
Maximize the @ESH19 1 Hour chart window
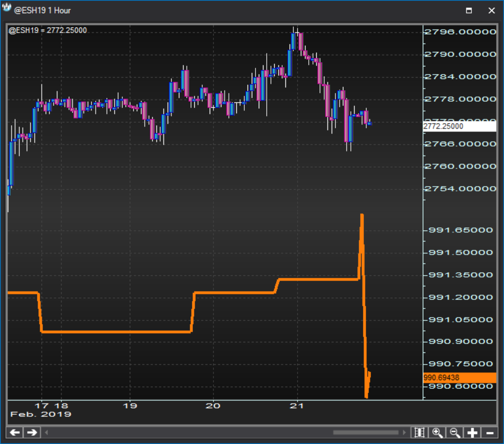pos(469,11)
